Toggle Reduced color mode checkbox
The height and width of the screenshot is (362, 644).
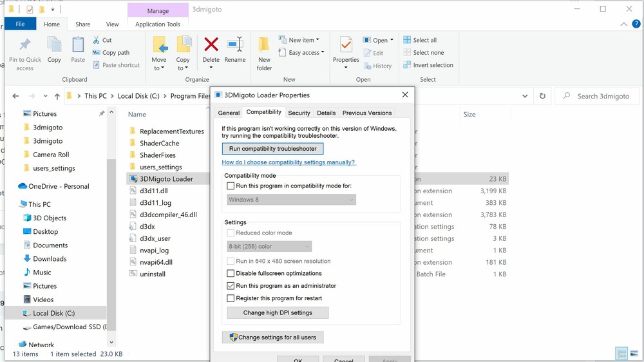click(231, 233)
